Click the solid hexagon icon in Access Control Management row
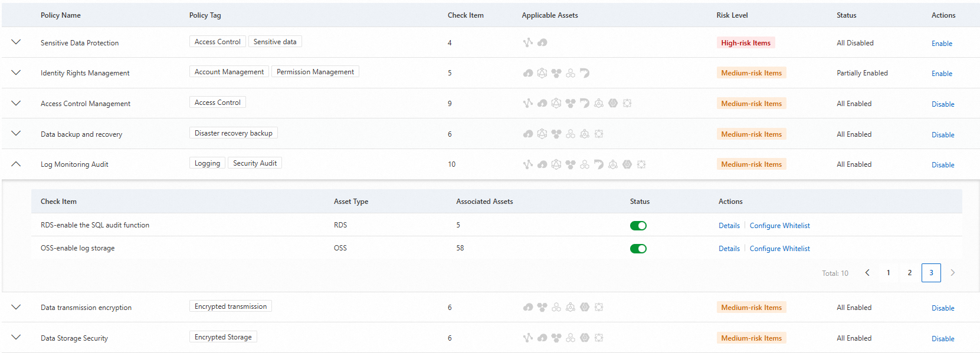Viewport: 980px width, 353px height. [x=613, y=103]
